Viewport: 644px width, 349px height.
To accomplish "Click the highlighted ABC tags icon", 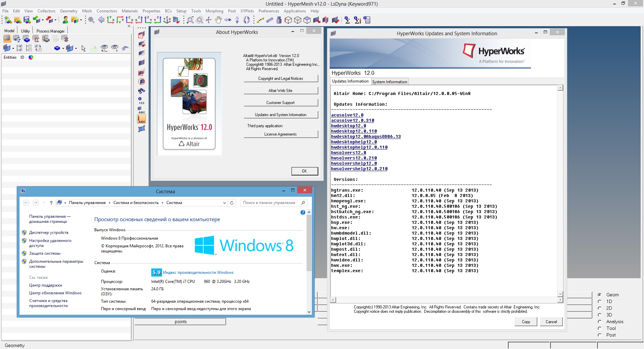I will 142,119.
